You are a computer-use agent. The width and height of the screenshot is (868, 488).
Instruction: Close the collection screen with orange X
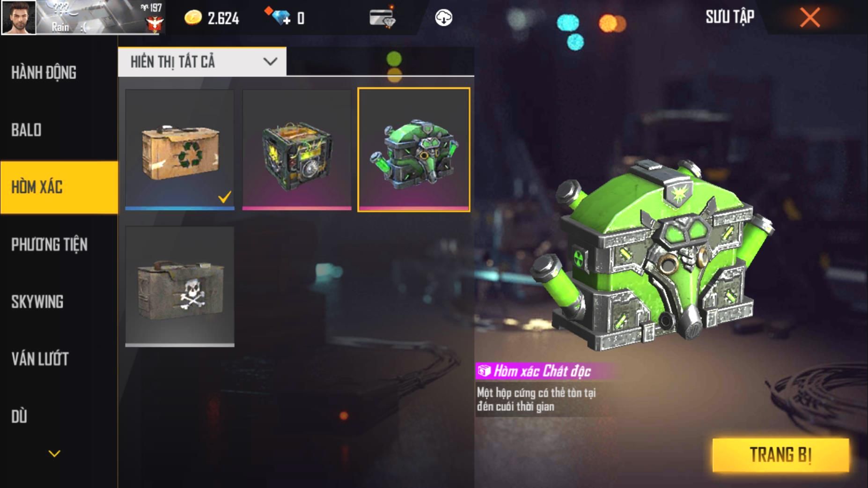pos(810,18)
